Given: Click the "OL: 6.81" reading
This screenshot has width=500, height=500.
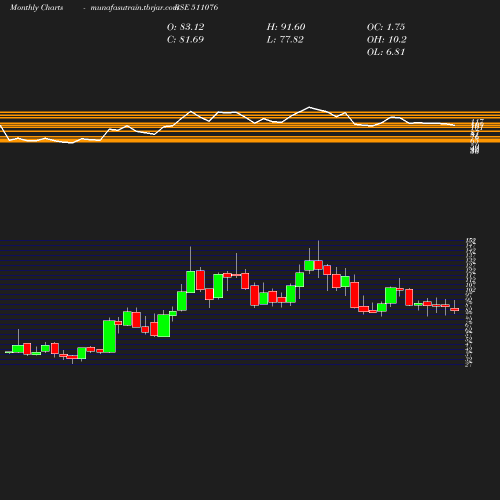Looking at the screenshot, I should pyautogui.click(x=386, y=52).
